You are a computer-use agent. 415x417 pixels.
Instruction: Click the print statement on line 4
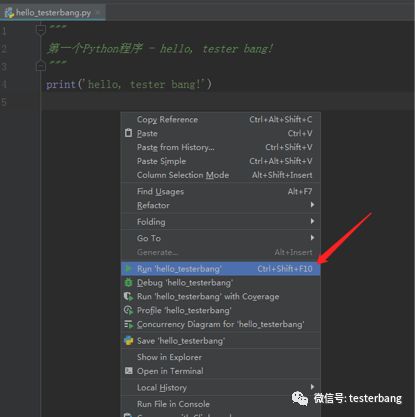[129, 84]
